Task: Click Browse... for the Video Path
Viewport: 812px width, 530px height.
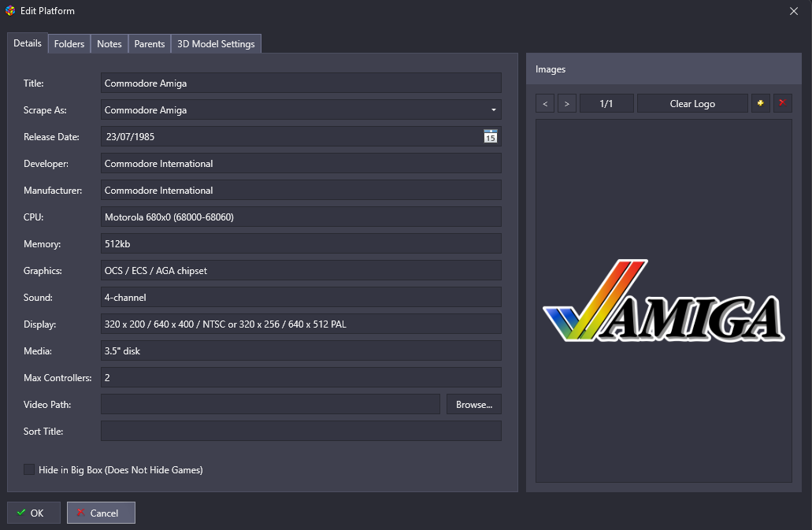Action: pos(474,404)
